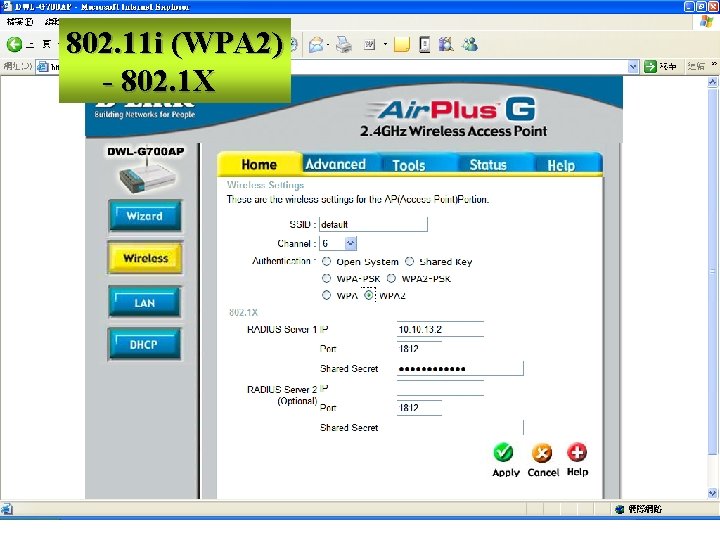Image resolution: width=720 pixels, height=540 pixels.
Task: Click the links toolbar label
Action: pos(696,67)
